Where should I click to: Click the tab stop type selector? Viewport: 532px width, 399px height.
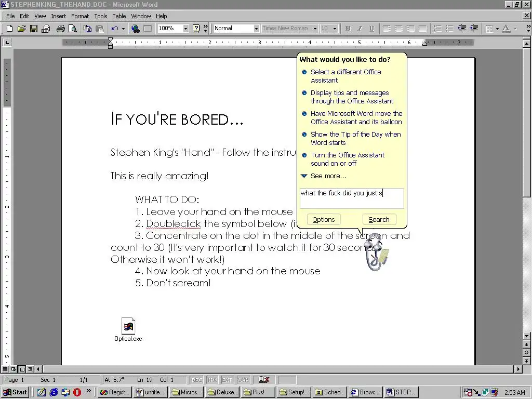(x=7, y=43)
